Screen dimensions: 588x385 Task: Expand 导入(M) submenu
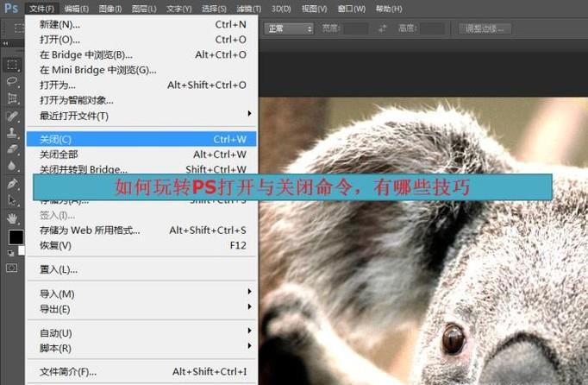[141, 293]
